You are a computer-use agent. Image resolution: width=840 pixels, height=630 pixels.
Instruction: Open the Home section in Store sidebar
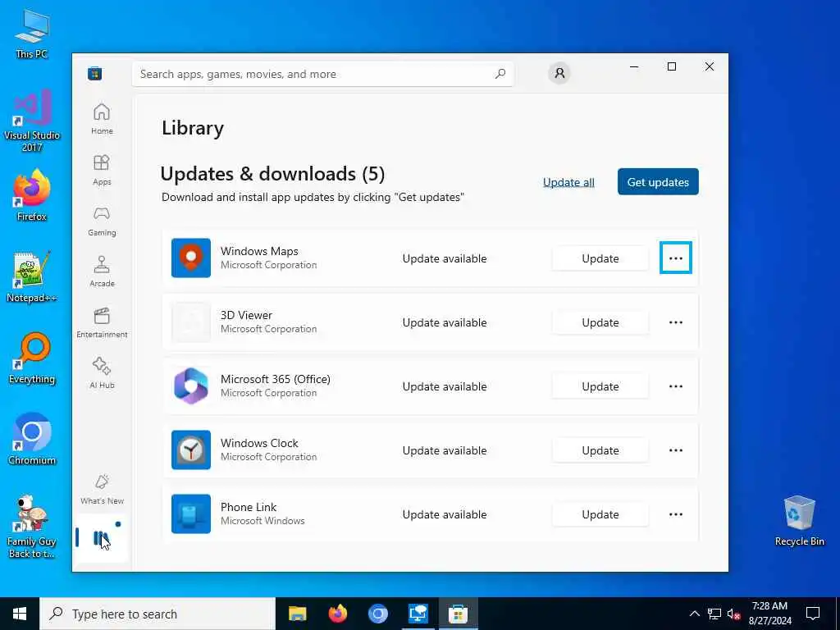[102, 119]
